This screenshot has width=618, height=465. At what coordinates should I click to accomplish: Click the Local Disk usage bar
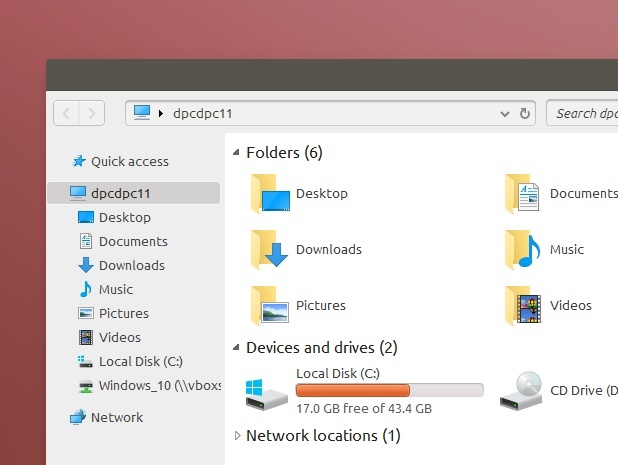(x=389, y=390)
